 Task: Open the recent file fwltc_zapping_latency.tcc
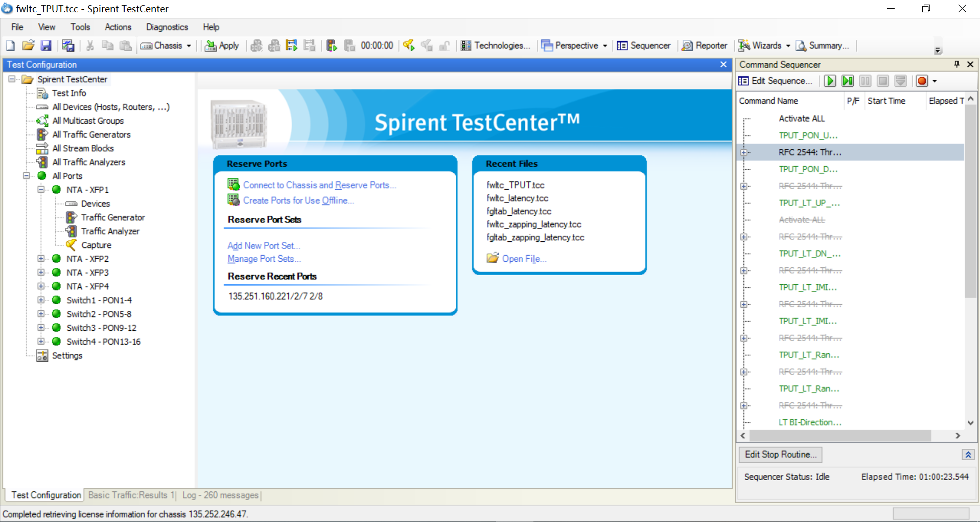coord(533,224)
